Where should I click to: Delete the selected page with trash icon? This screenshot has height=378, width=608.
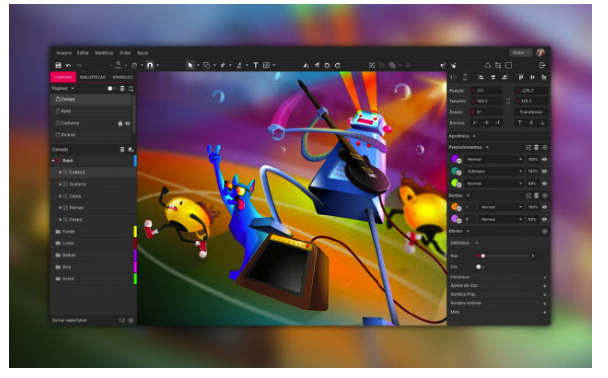pyautogui.click(x=122, y=89)
